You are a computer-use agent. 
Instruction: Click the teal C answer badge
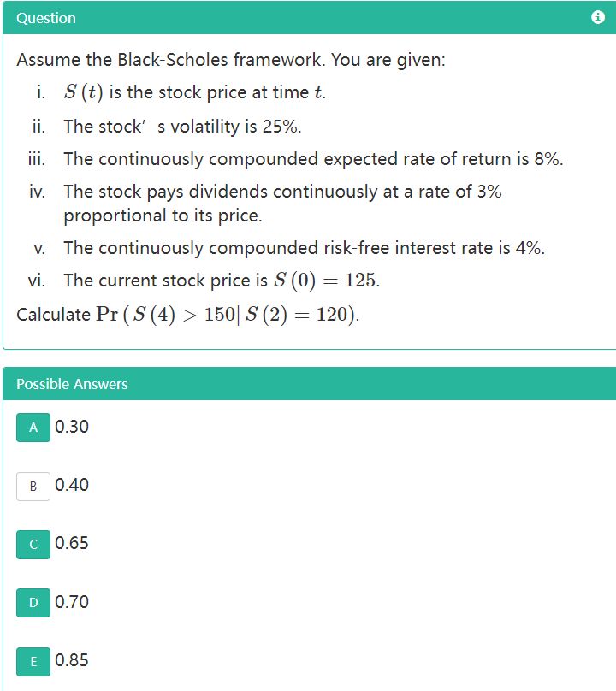(33, 545)
